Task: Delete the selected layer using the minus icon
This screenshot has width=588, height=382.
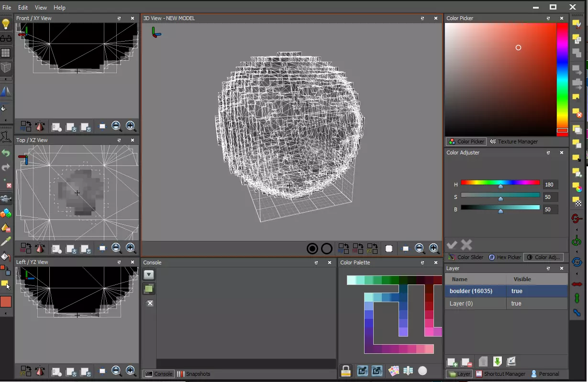Action: pos(466,362)
